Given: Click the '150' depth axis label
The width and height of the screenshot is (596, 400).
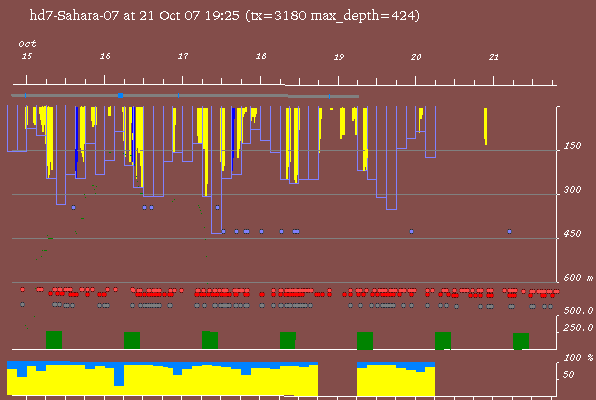Looking at the screenshot, I should click(x=572, y=146).
